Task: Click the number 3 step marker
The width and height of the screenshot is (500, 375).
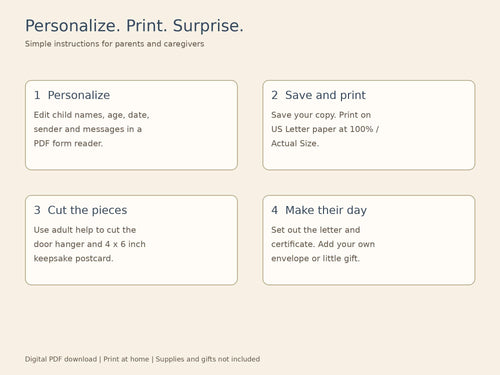Action: (x=37, y=210)
